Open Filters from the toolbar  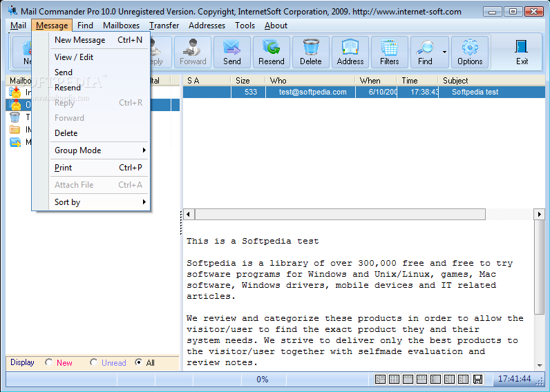click(x=389, y=52)
